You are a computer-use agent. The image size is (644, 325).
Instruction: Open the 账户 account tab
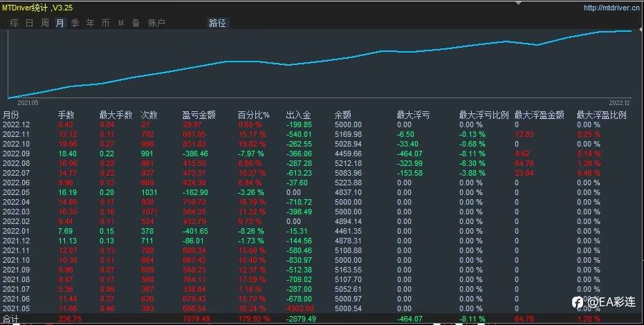click(156, 23)
